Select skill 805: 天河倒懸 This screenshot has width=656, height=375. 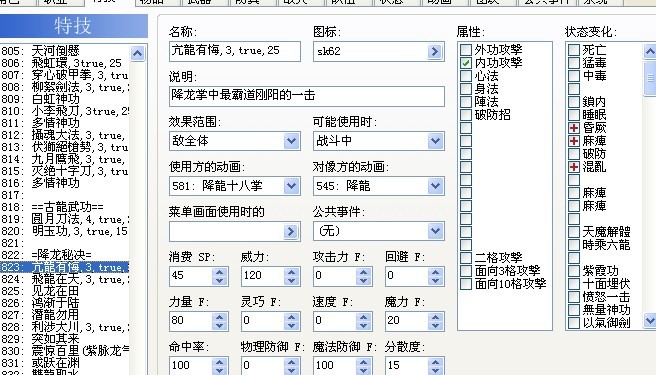(65, 51)
